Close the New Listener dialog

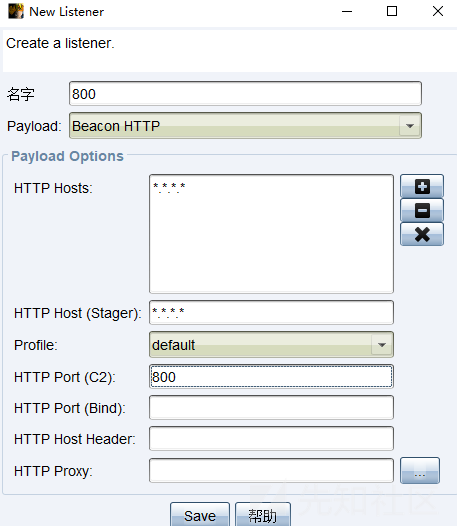tap(438, 11)
